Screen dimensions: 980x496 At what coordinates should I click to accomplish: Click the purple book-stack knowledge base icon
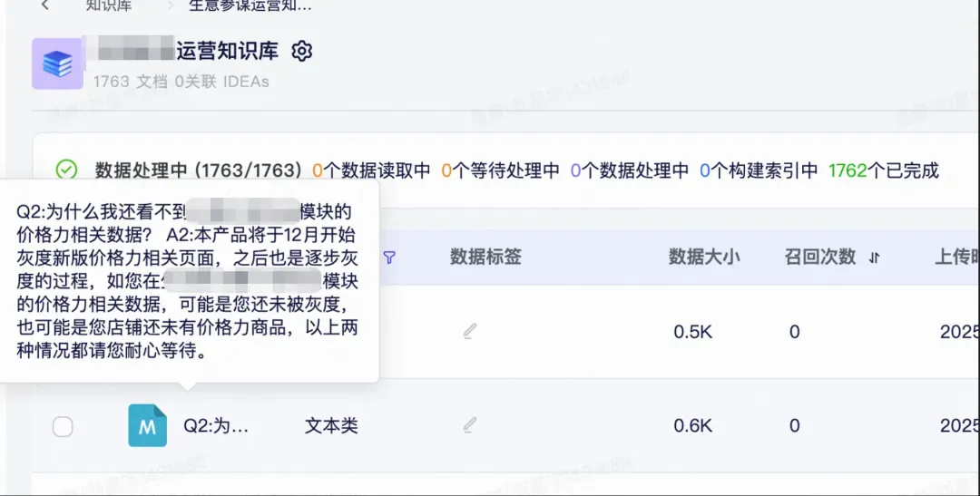pyautogui.click(x=57, y=63)
